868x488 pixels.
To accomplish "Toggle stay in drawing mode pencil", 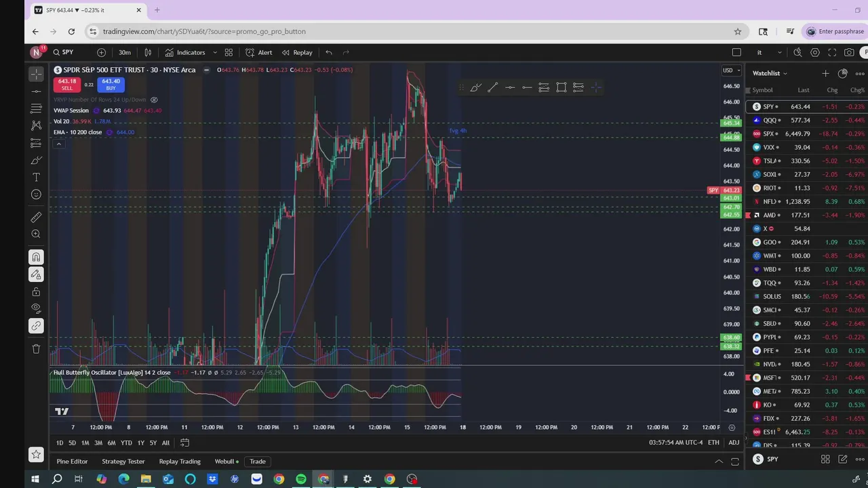I will (x=36, y=274).
